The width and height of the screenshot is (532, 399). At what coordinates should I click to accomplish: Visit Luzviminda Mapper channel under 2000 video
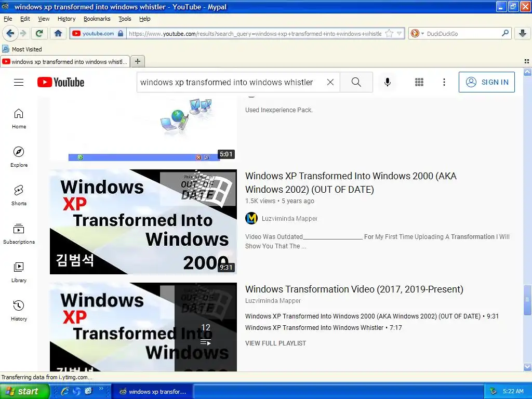(289, 219)
